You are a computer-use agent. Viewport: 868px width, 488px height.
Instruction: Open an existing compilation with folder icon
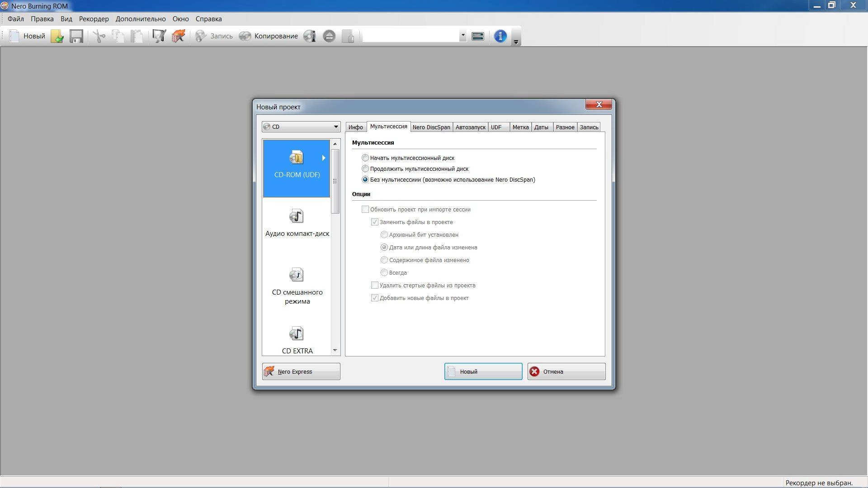tap(57, 36)
